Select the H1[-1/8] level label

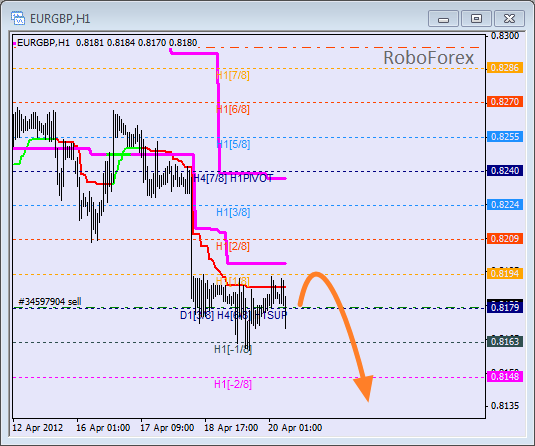(233, 349)
